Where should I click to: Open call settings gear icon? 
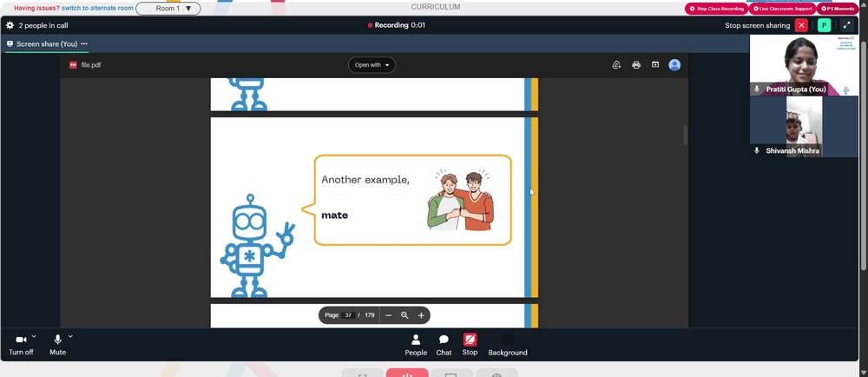[x=10, y=25]
